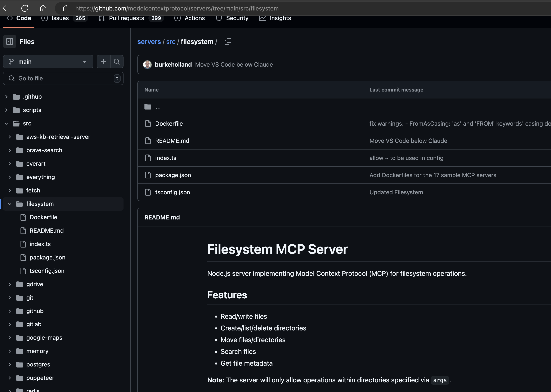Select the gitlab folder in the sidebar tree

click(x=34, y=324)
